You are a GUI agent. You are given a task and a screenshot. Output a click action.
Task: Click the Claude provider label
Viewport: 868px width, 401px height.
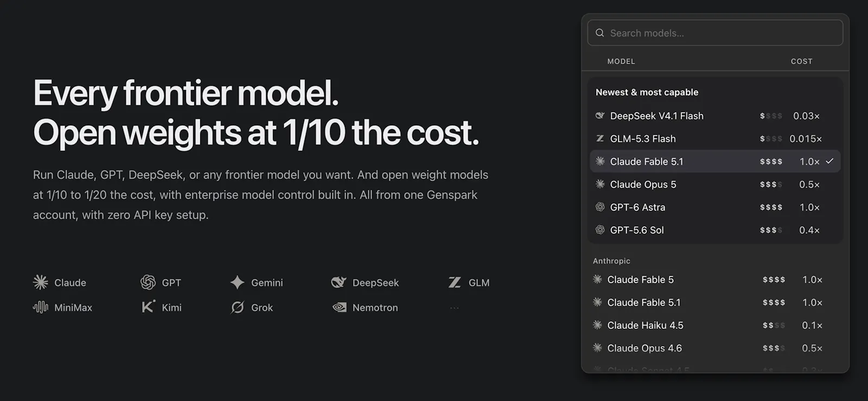click(70, 283)
